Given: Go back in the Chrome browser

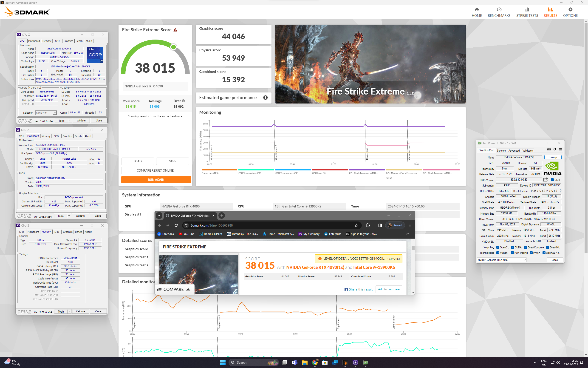Looking at the screenshot, I should coord(160,225).
